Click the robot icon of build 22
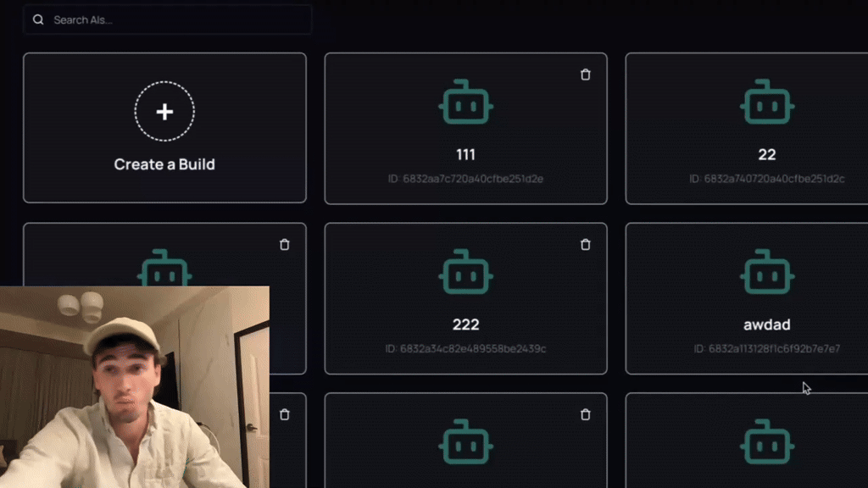This screenshot has width=868, height=488. [x=766, y=102]
